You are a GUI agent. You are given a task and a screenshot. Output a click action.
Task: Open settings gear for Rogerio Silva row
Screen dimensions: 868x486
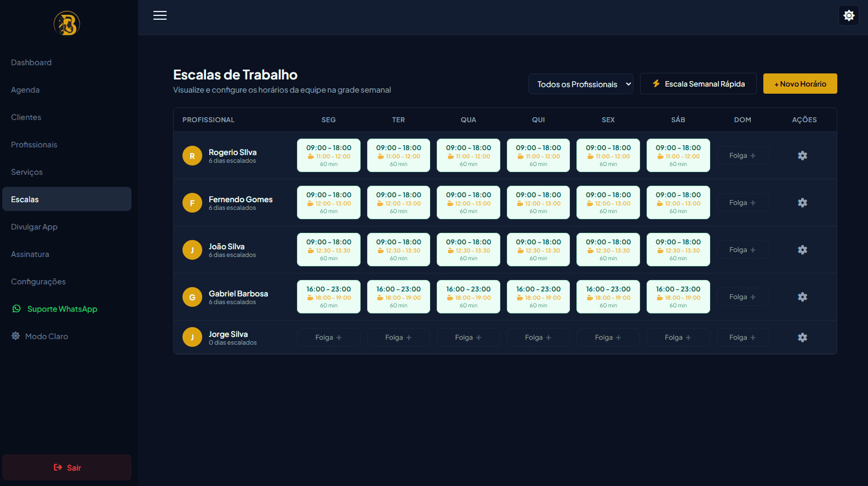tap(802, 156)
